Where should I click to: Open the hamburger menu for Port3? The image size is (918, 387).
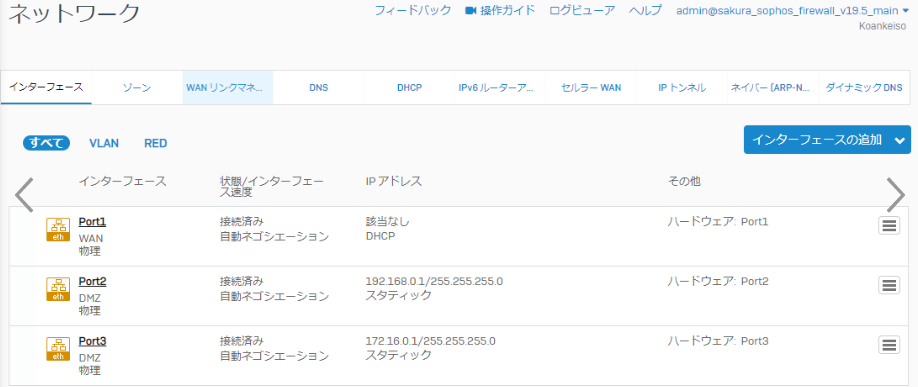[889, 345]
